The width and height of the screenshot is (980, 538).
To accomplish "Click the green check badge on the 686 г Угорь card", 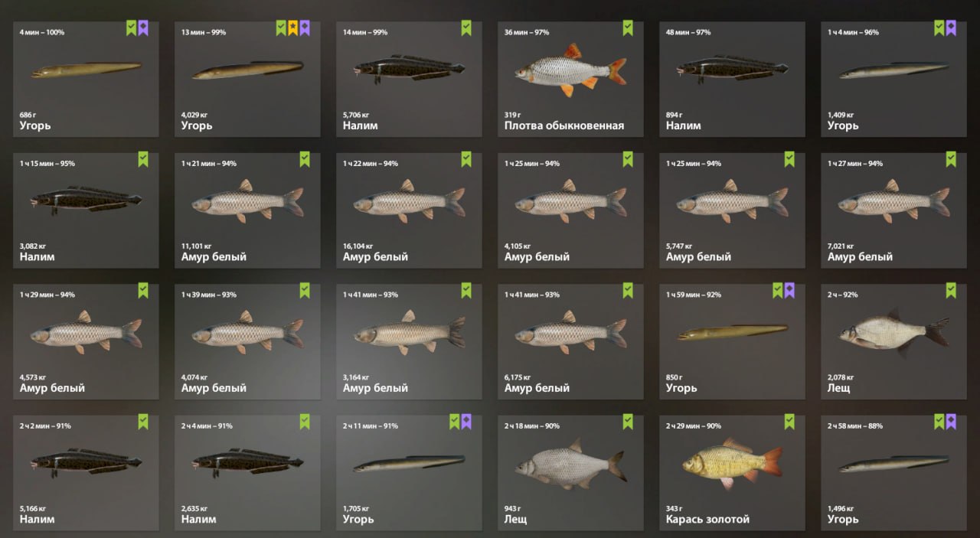I will (132, 28).
